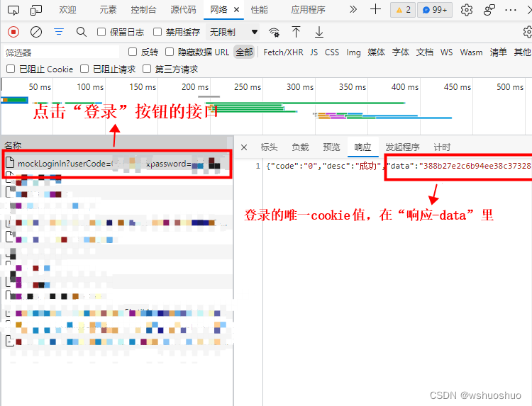Viewport: 532px width, 406px height.
Task: Open more tabs chevron
Action: pos(353,9)
